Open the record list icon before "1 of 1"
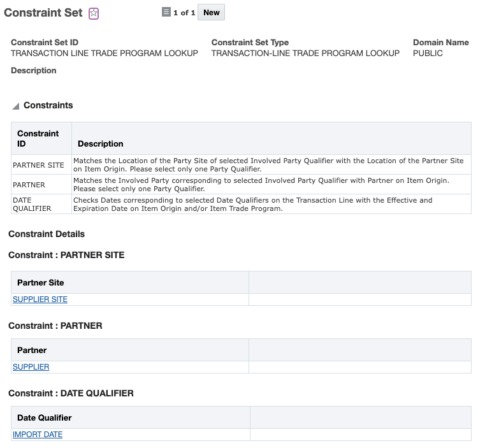Viewport: 478px width, 448px height. coord(166,12)
